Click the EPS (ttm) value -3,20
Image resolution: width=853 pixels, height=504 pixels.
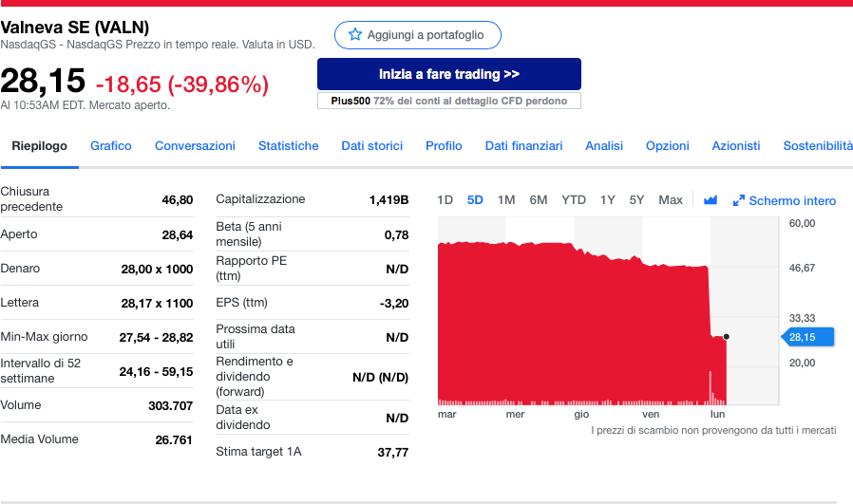[394, 304]
